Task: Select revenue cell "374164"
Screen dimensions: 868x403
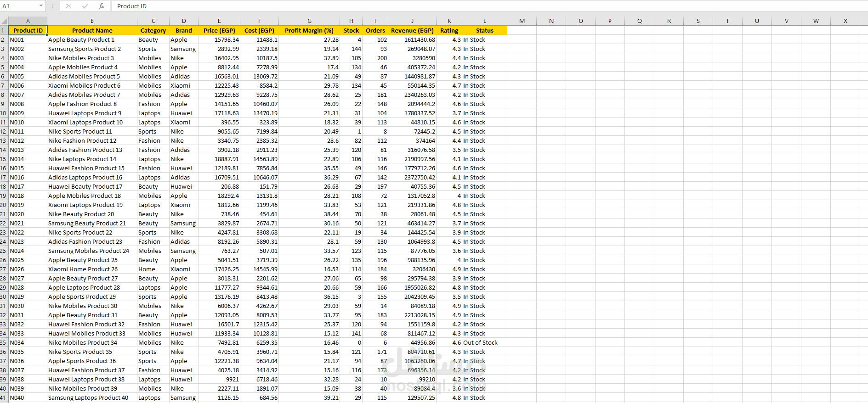Action: pyautogui.click(x=412, y=140)
